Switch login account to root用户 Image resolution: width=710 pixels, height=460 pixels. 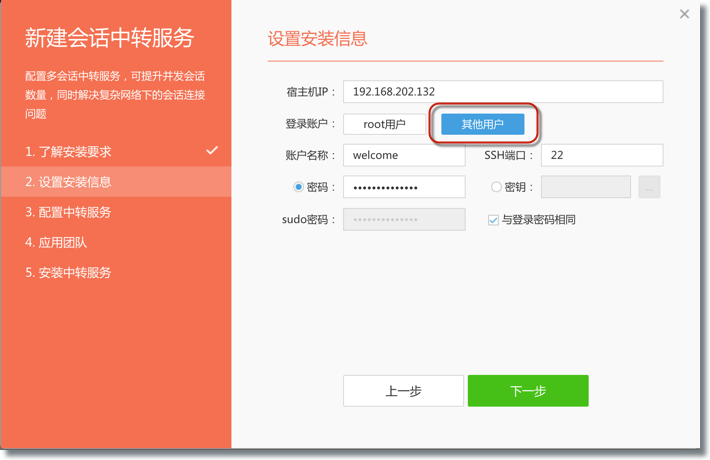384,124
